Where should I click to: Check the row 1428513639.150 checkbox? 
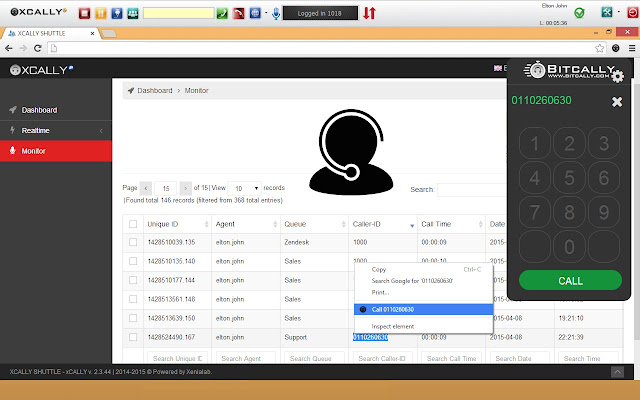(133, 318)
